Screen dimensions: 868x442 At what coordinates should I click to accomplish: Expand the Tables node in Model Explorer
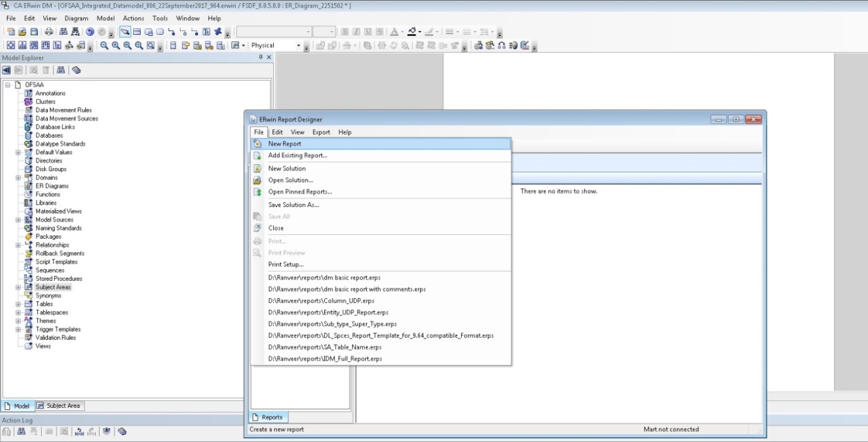[18, 304]
